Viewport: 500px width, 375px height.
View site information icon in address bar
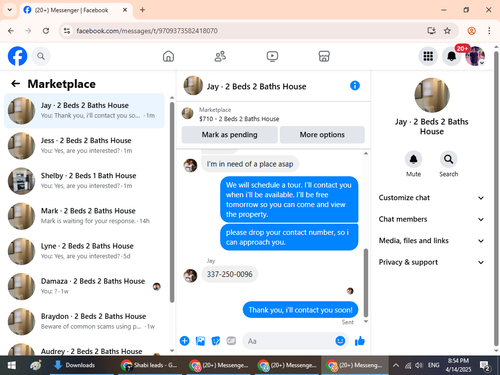tap(67, 31)
